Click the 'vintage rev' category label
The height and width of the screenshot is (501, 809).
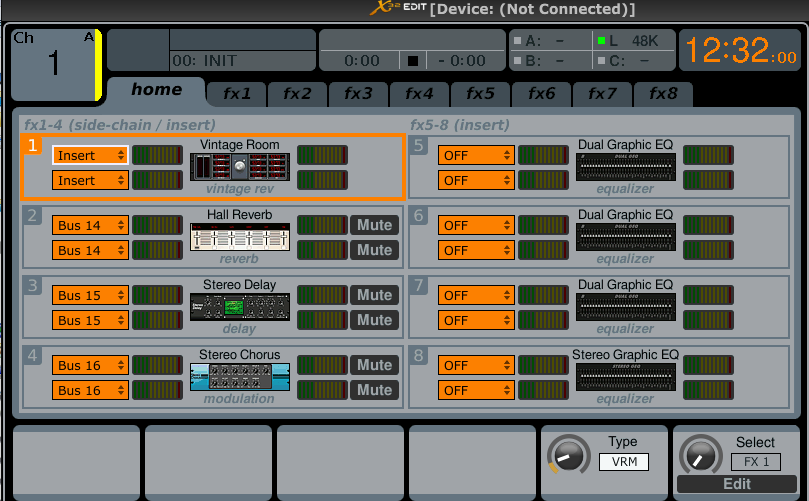240,189
